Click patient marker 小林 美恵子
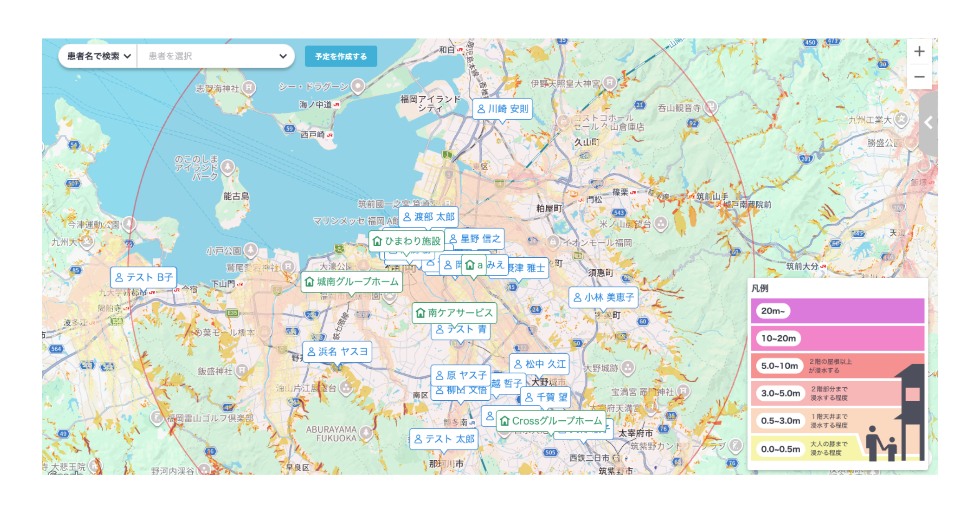The width and height of the screenshot is (980, 513). (603, 297)
